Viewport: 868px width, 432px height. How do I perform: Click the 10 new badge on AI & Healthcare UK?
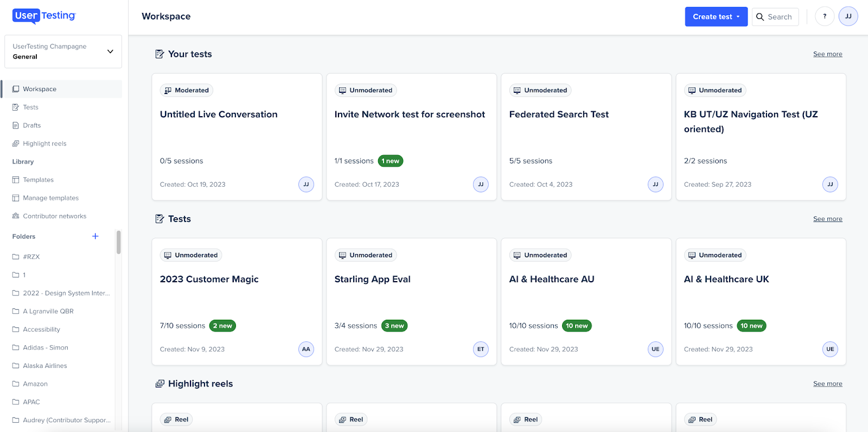click(751, 326)
